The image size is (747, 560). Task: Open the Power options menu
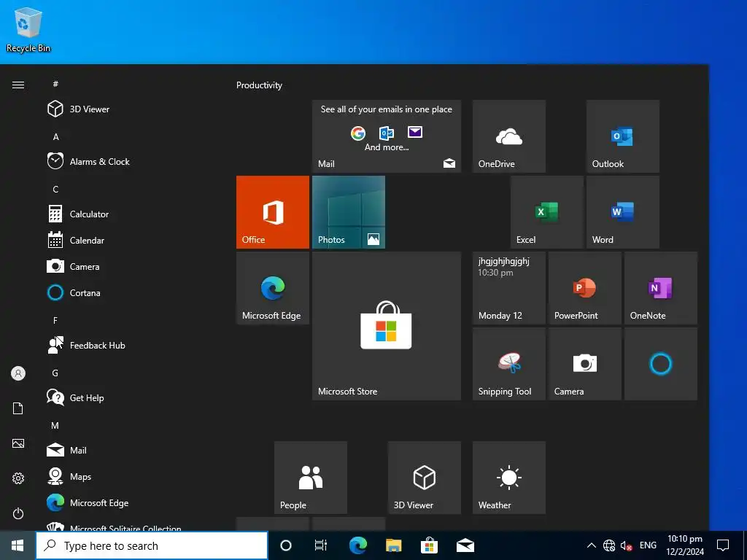(x=18, y=513)
